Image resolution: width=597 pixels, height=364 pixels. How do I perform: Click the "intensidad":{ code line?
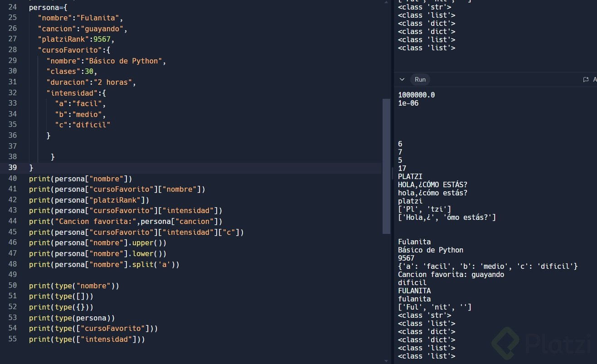point(76,93)
